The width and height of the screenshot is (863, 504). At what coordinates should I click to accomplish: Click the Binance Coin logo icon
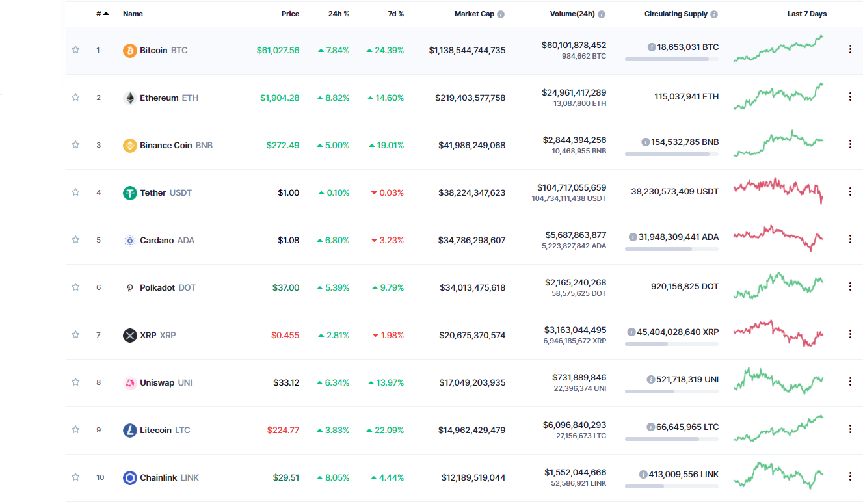tap(130, 145)
